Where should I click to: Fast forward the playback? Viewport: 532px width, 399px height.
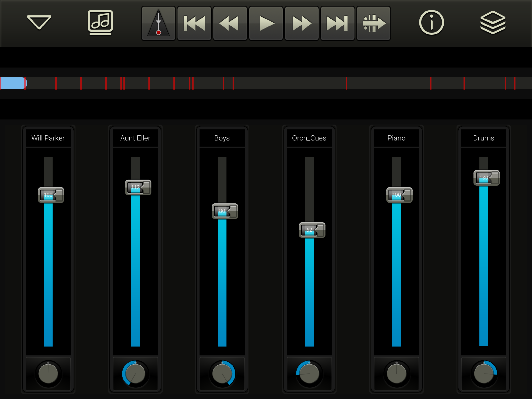302,23
